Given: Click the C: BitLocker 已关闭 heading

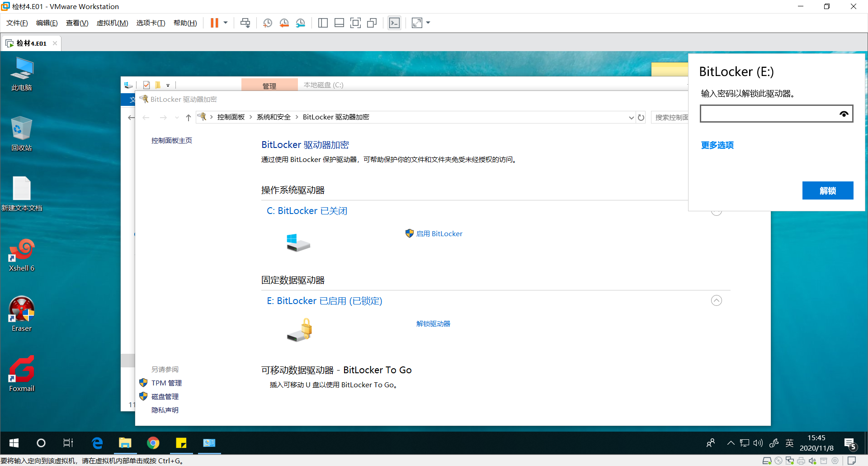Looking at the screenshot, I should pos(307,211).
